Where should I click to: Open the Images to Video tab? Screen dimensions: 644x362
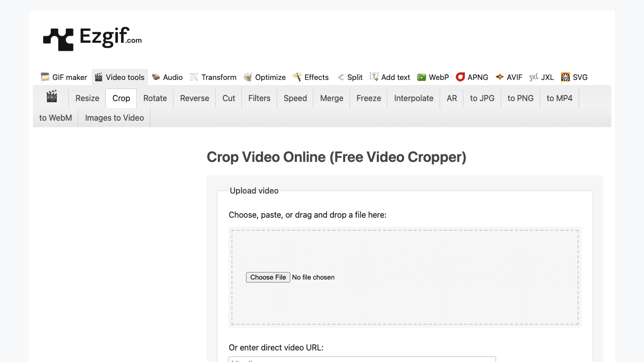pyautogui.click(x=114, y=117)
